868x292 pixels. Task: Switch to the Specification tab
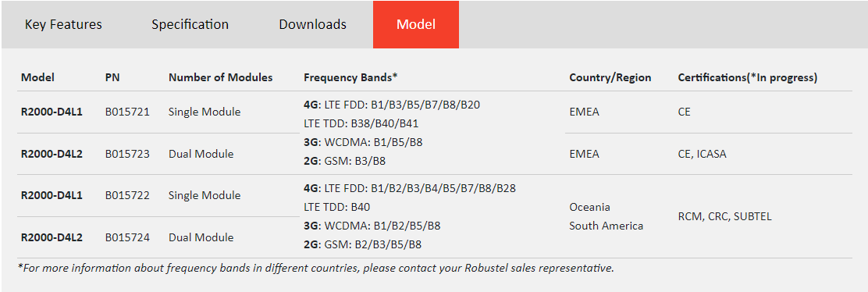pos(190,24)
